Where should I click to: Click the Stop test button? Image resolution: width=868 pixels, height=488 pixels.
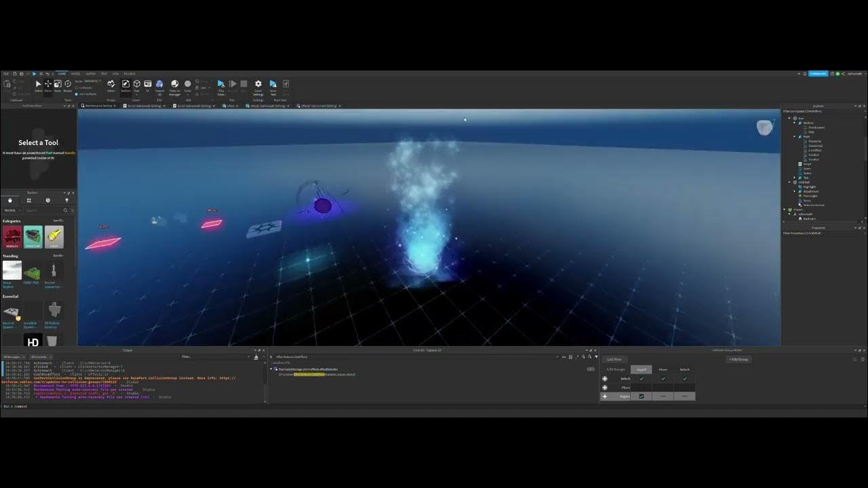click(x=243, y=85)
